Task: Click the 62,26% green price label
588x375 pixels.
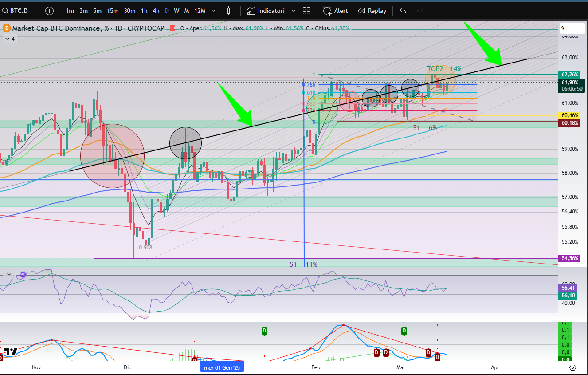Action: pyautogui.click(x=569, y=75)
